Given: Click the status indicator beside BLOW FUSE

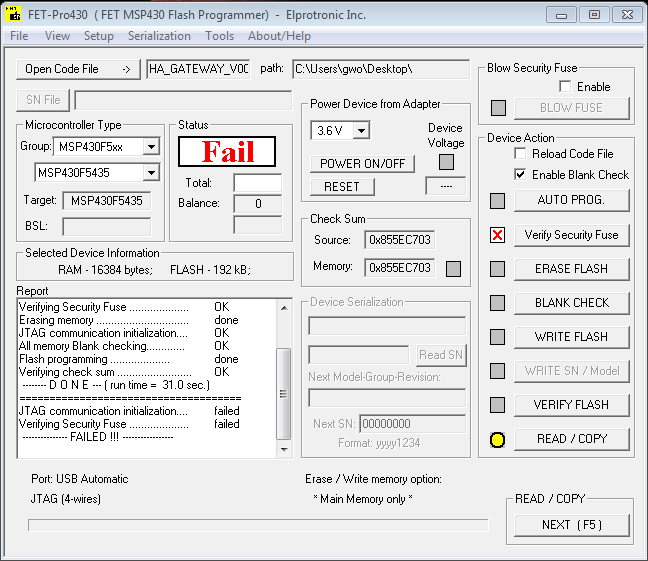Looking at the screenshot, I should [498, 108].
